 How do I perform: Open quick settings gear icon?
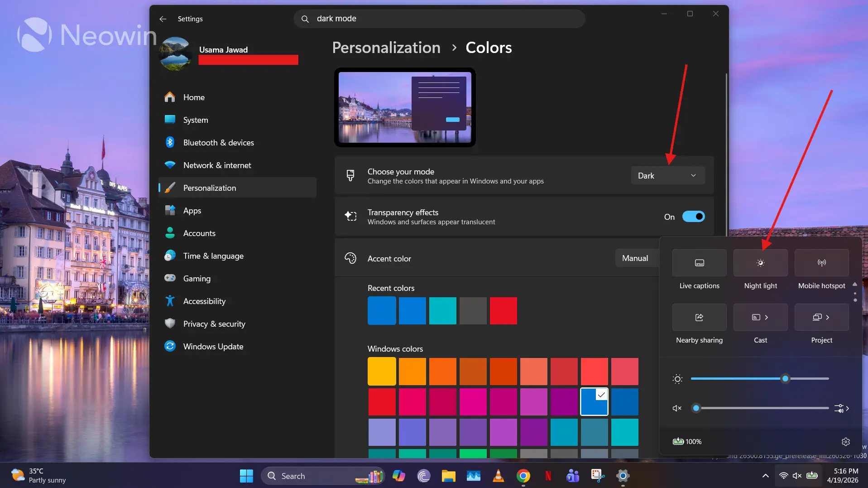tap(845, 442)
